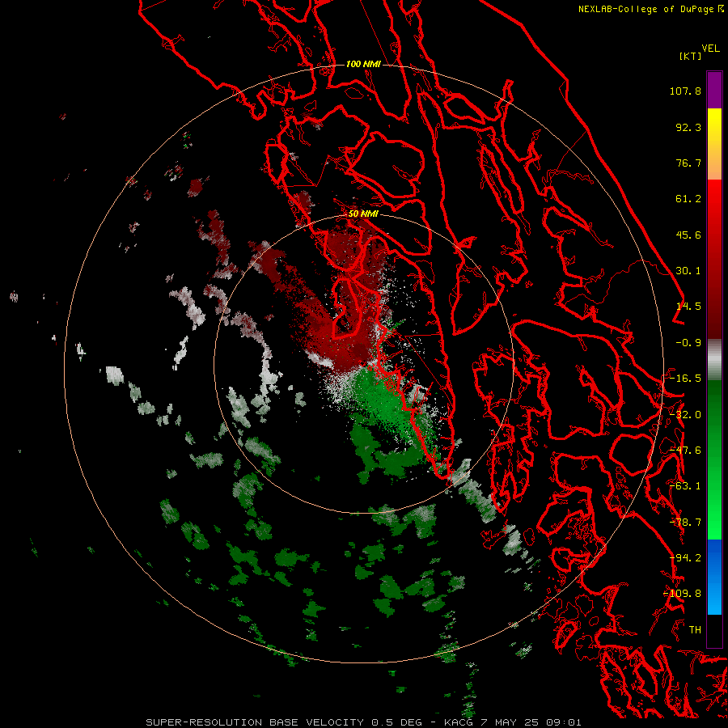The width and height of the screenshot is (728, 728).
Task: Click the -94.2 velocity scale value
Action: (685, 558)
